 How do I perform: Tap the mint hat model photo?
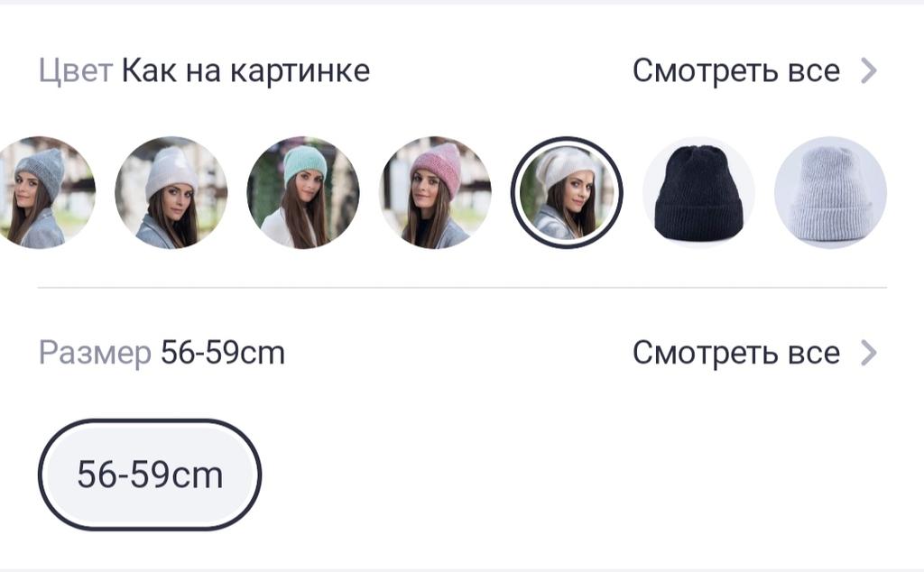pos(303,193)
